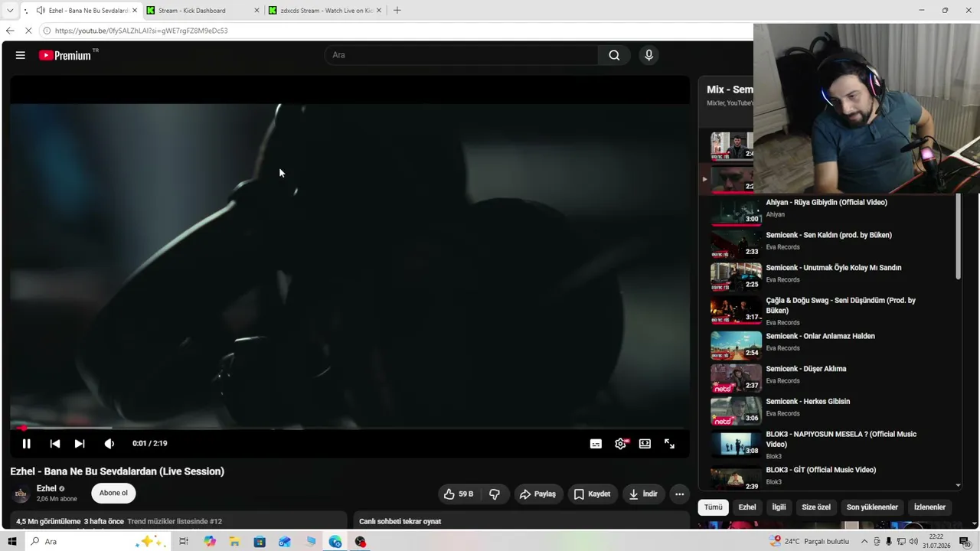The image size is (980, 551).
Task: Click the Mix playlist scrollbar down arrow
Action: 958,485
